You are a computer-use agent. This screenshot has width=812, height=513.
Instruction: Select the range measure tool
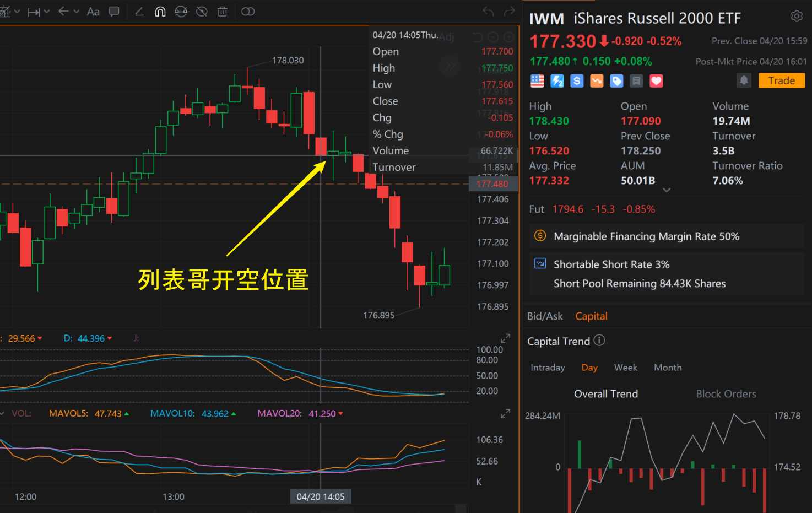[x=34, y=12]
